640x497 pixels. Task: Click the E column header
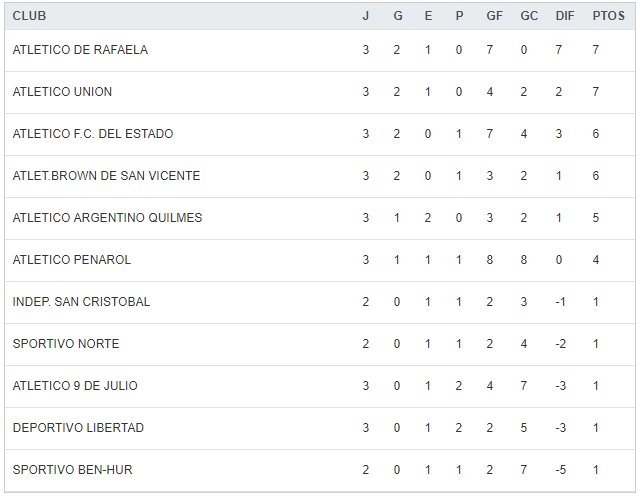tap(428, 16)
